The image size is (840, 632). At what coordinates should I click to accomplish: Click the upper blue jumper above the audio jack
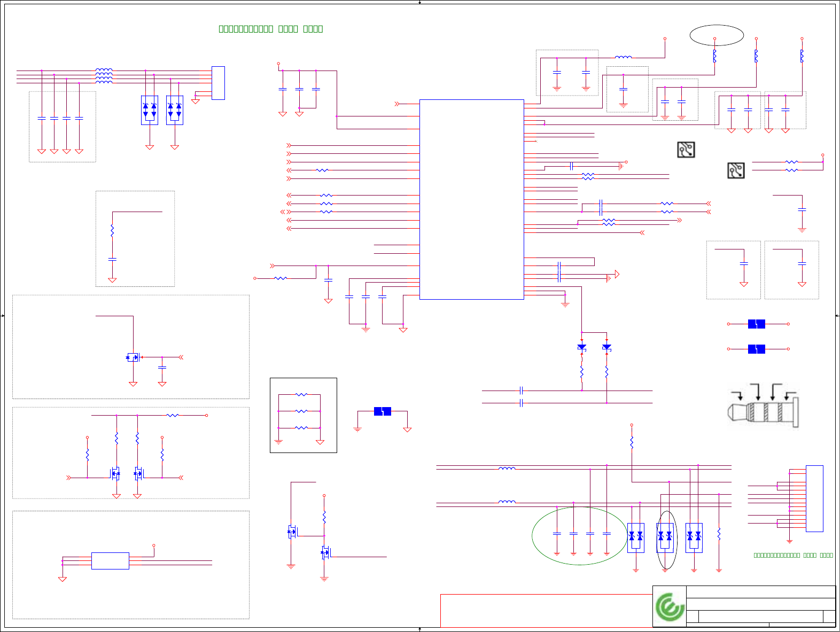point(756,324)
